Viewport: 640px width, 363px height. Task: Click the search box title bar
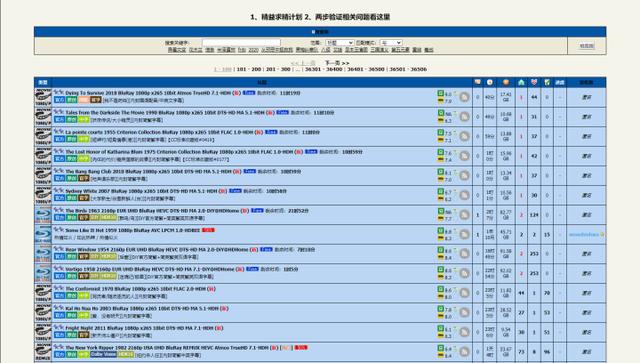tap(320, 32)
